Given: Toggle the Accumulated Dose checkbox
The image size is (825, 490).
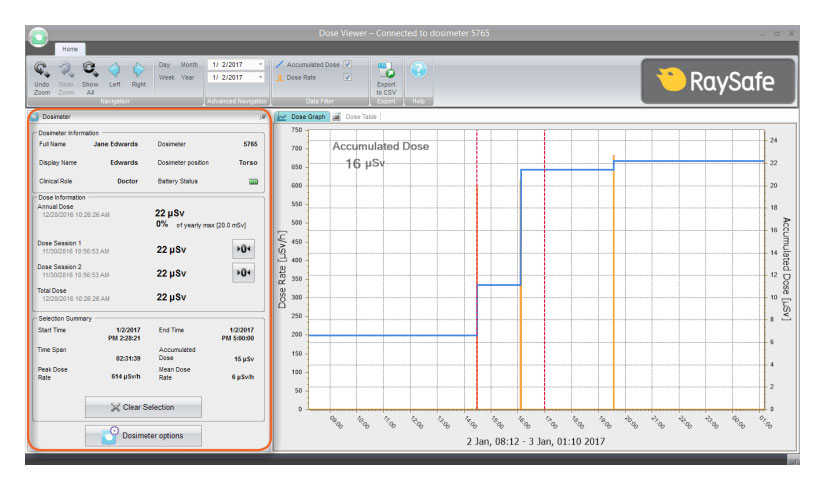Looking at the screenshot, I should coord(347,64).
